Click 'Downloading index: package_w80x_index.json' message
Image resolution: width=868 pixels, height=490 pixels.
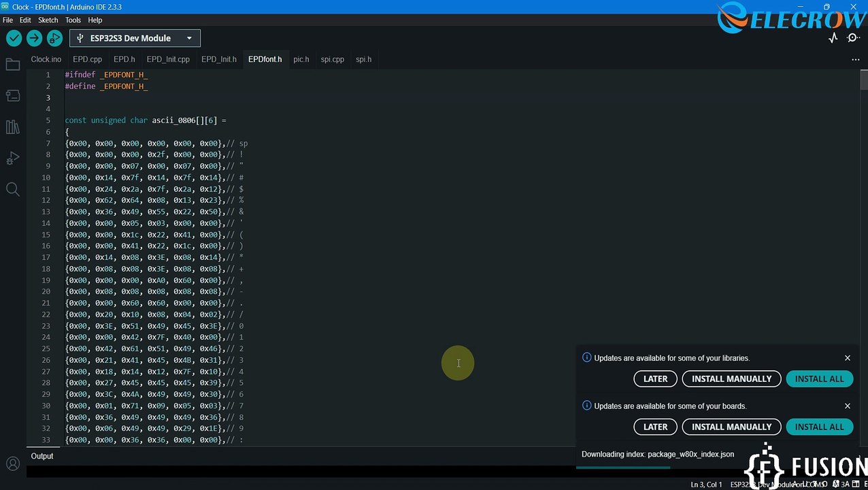(658, 454)
